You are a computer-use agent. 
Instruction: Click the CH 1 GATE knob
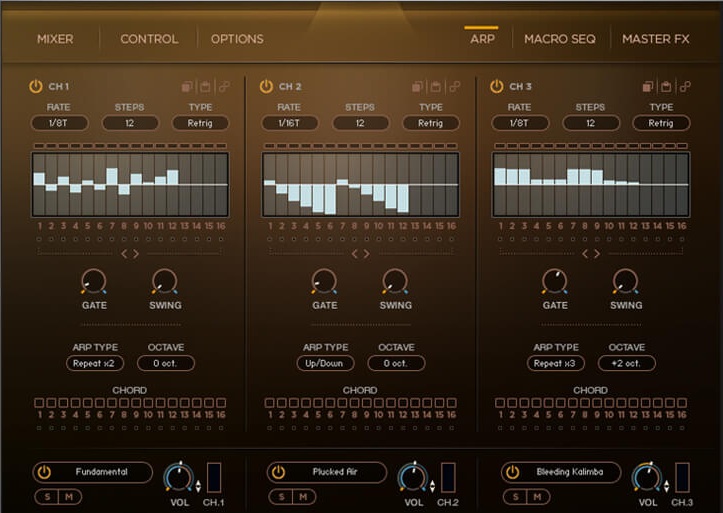94,281
